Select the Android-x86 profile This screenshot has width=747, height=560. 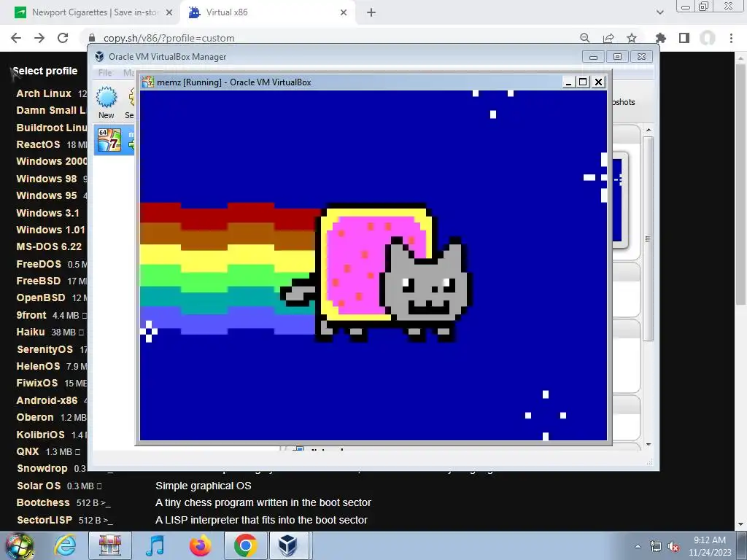pyautogui.click(x=47, y=400)
